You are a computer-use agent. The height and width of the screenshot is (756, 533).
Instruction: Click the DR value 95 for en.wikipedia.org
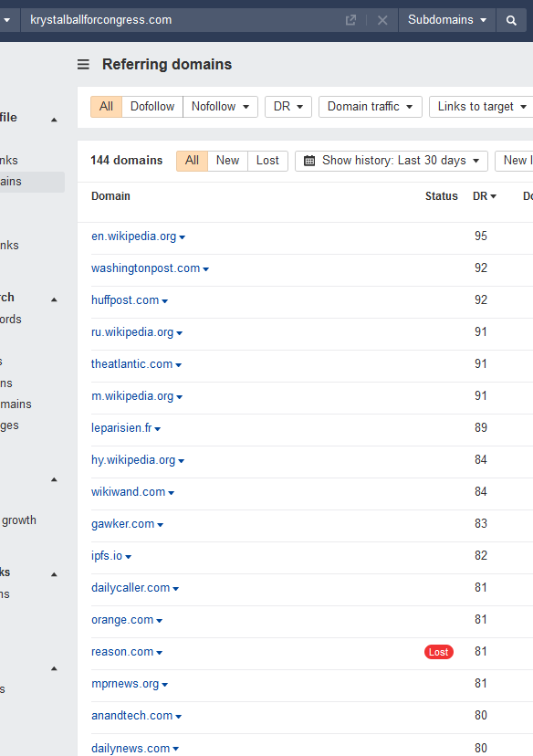(480, 236)
